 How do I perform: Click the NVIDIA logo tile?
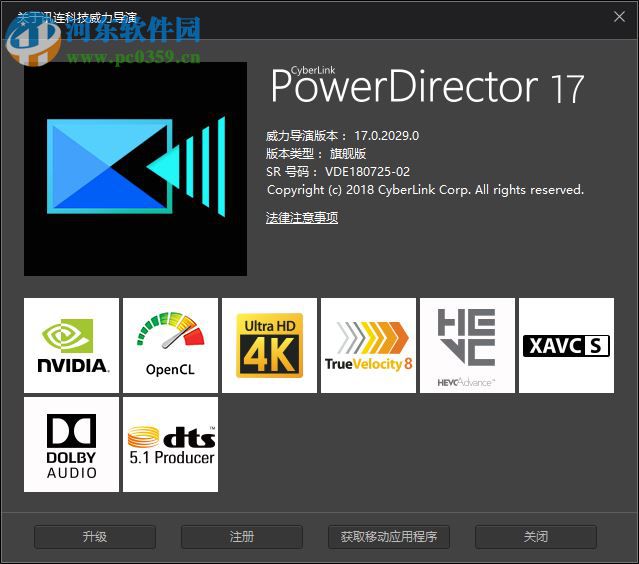tap(71, 345)
